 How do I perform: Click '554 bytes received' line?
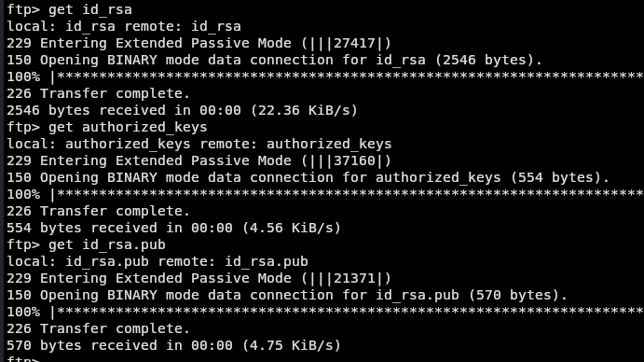coord(173,228)
